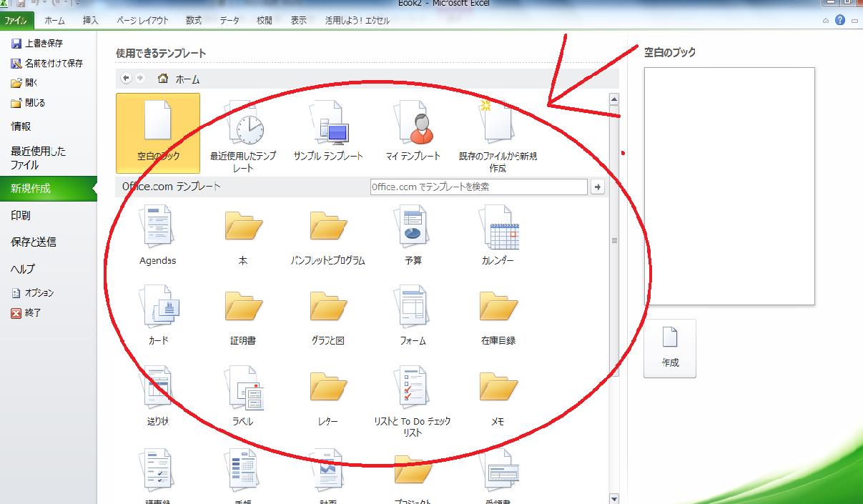Switch to the ファイル tab

16,21
